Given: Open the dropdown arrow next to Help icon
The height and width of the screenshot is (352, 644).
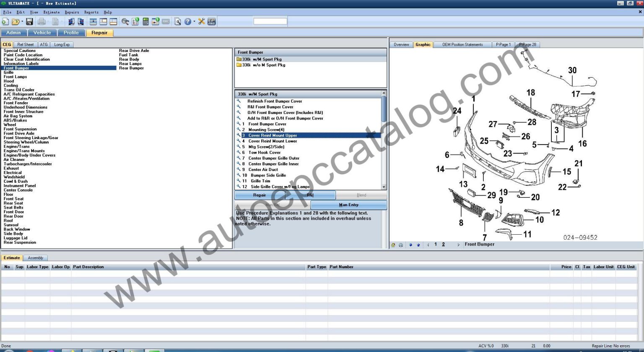Looking at the screenshot, I should [194, 21].
